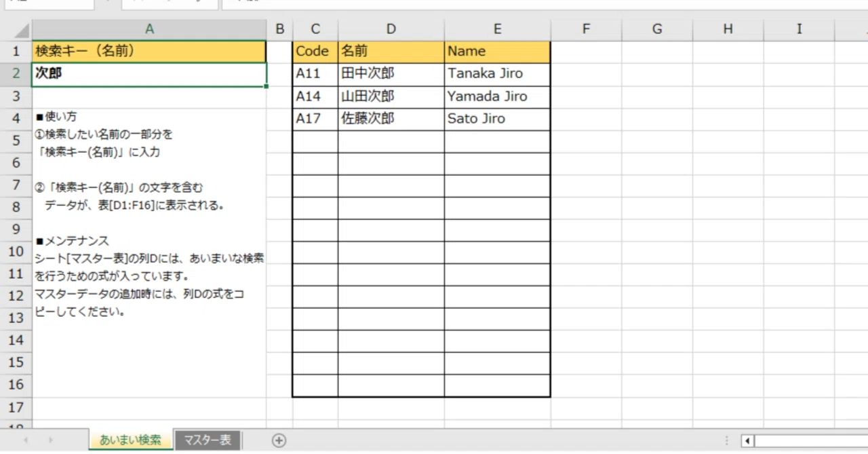This screenshot has height=454, width=868.
Task: Select the 山田次郎 cell
Action: pyautogui.click(x=391, y=96)
